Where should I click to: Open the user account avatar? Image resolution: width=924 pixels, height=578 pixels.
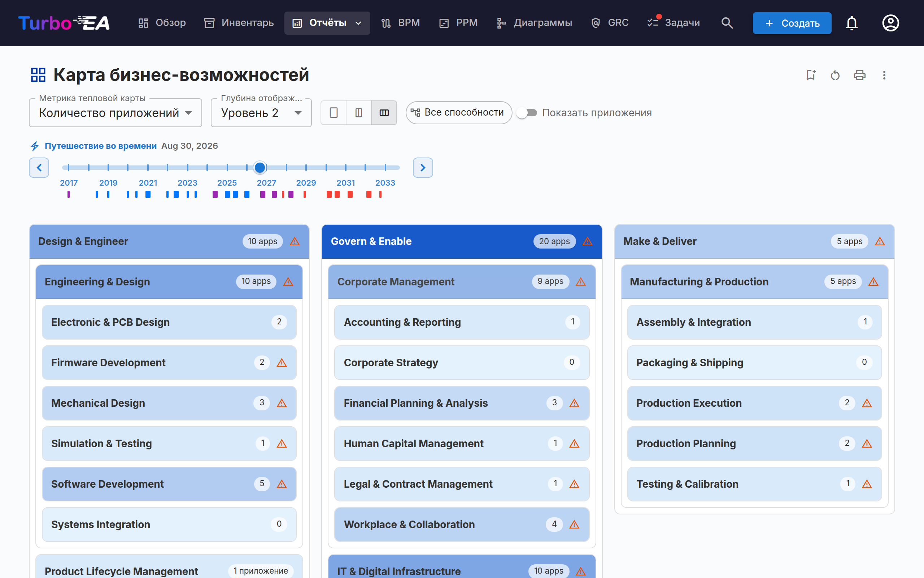[x=890, y=23]
